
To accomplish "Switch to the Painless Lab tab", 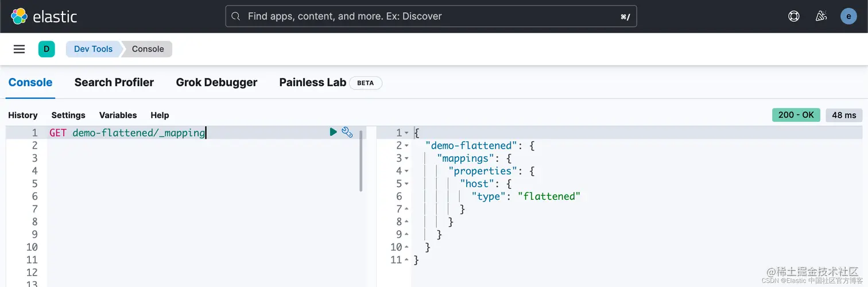I will pos(313,82).
